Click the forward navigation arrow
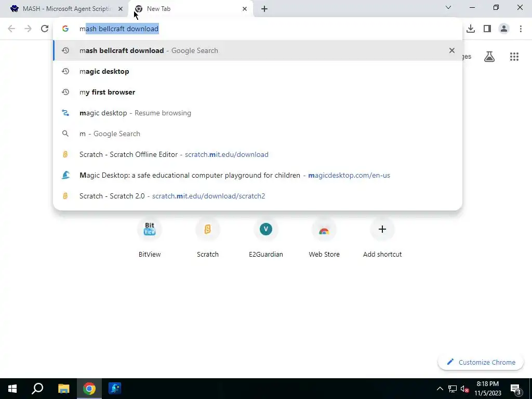The image size is (532, 399). (x=28, y=29)
